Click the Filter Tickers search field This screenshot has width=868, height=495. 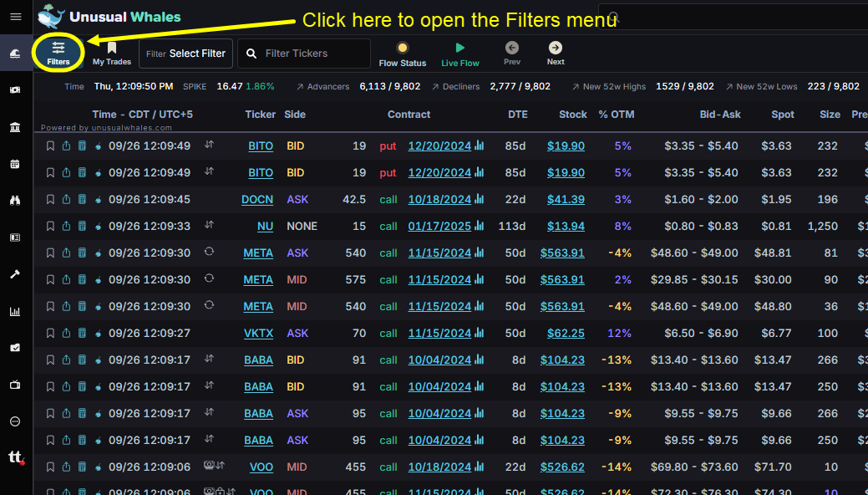304,54
